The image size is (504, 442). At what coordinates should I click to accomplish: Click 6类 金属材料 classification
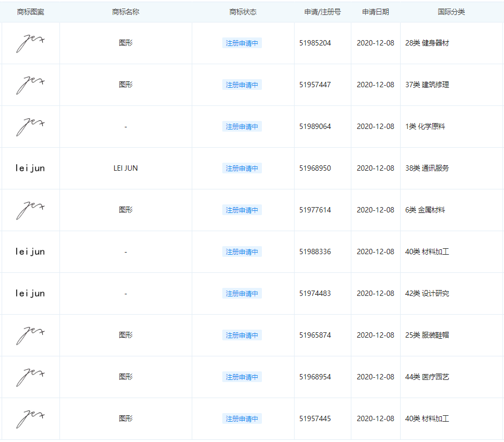[x=425, y=210]
